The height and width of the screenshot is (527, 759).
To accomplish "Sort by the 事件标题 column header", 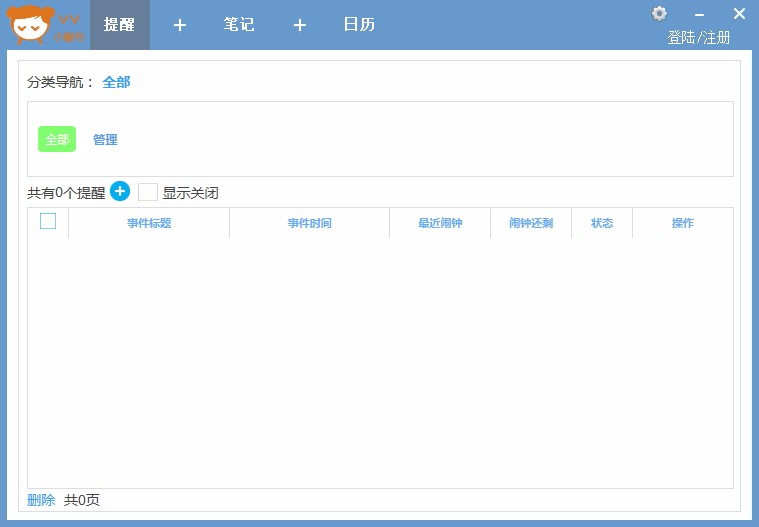I will tap(149, 223).
